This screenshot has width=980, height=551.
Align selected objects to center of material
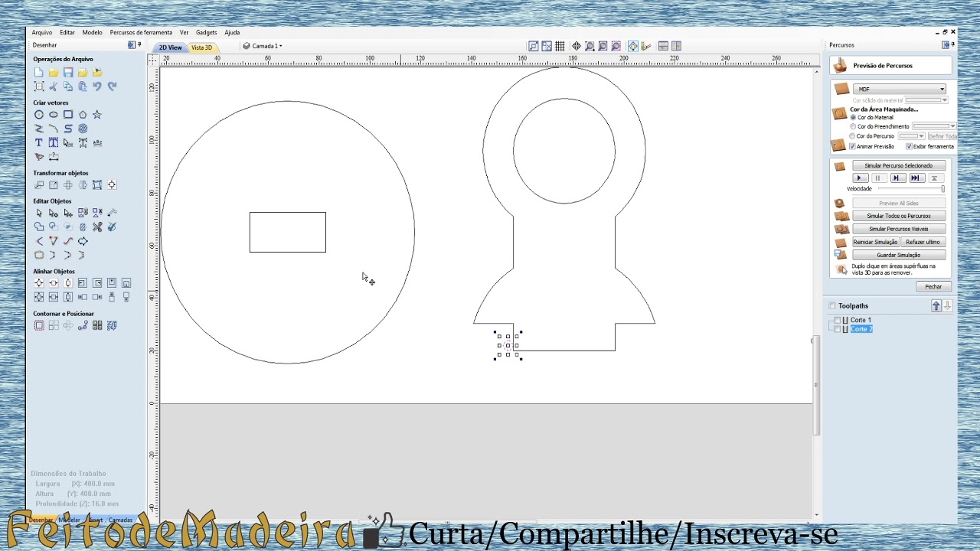[x=39, y=283]
